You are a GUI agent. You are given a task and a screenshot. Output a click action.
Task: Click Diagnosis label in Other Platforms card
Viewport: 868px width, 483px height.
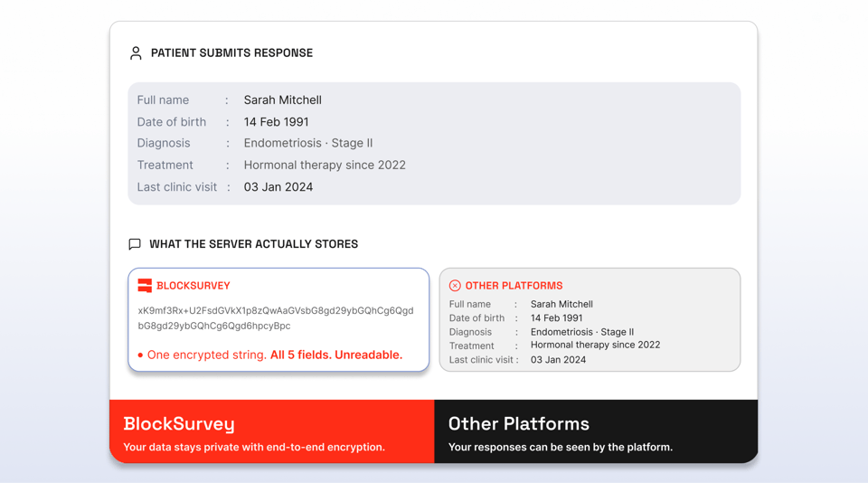470,332
